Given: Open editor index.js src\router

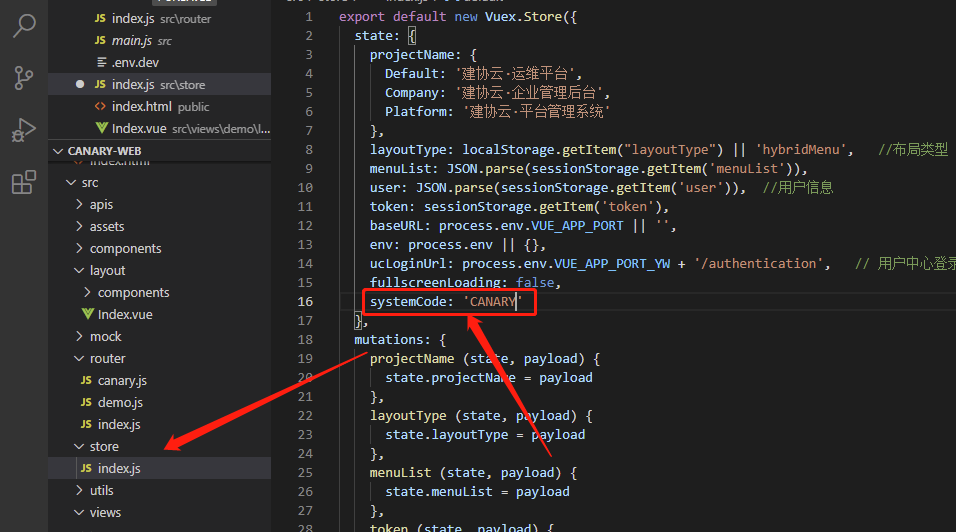Looking at the screenshot, I should click(x=160, y=19).
